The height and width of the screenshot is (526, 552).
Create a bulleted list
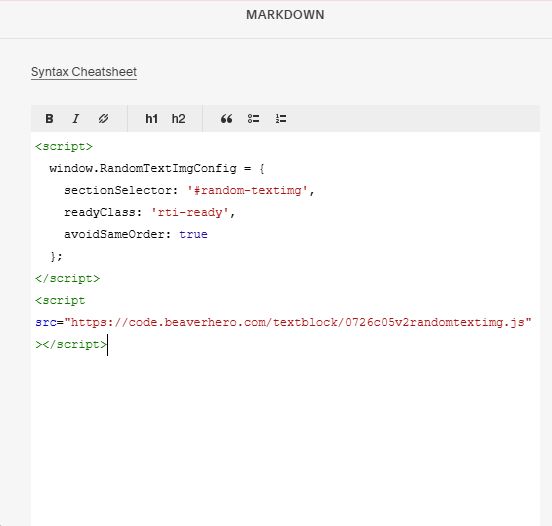(x=253, y=119)
